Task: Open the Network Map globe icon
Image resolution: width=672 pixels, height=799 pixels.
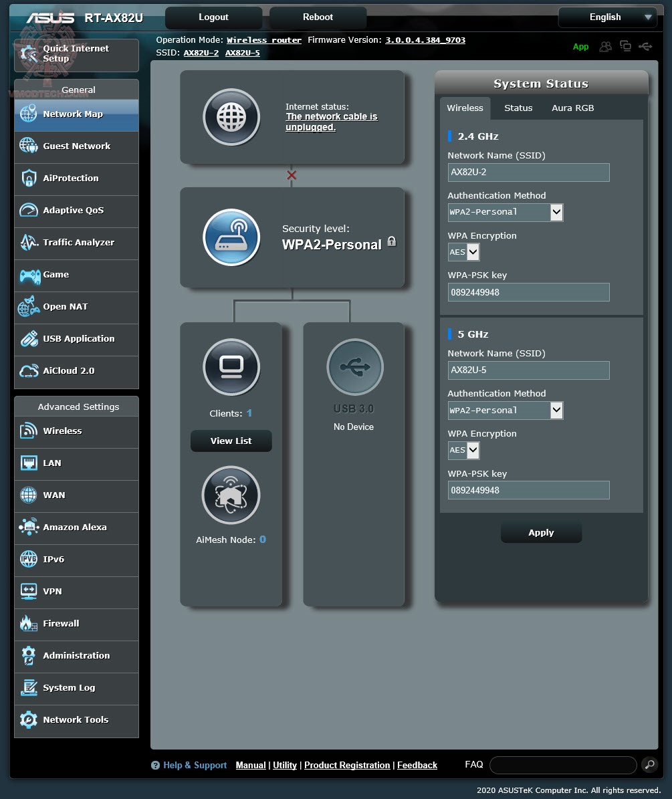Action: coord(29,113)
